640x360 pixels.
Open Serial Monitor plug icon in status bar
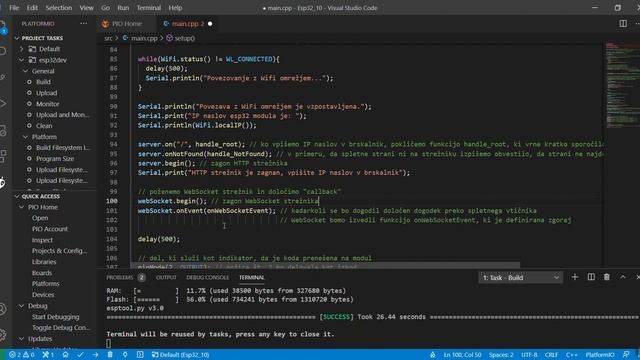125,355
